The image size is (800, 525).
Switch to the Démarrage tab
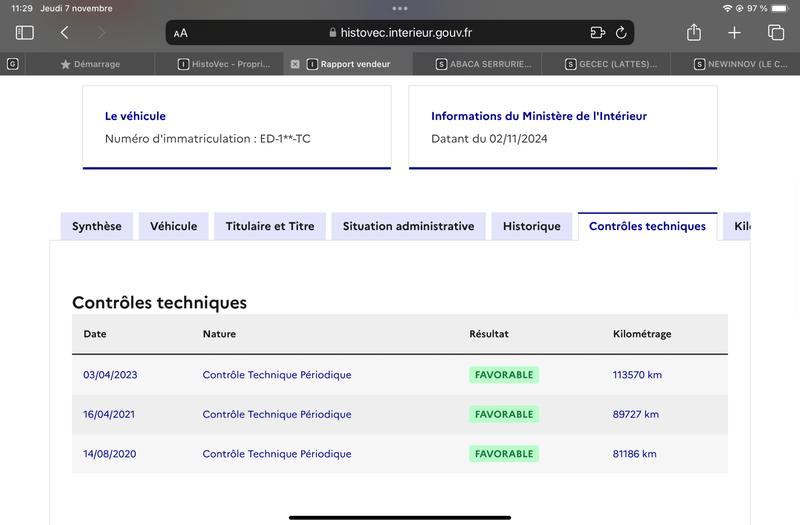click(90, 64)
